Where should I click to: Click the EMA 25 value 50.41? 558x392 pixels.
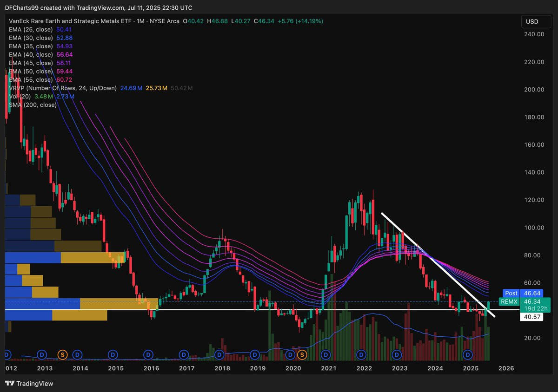64,30
